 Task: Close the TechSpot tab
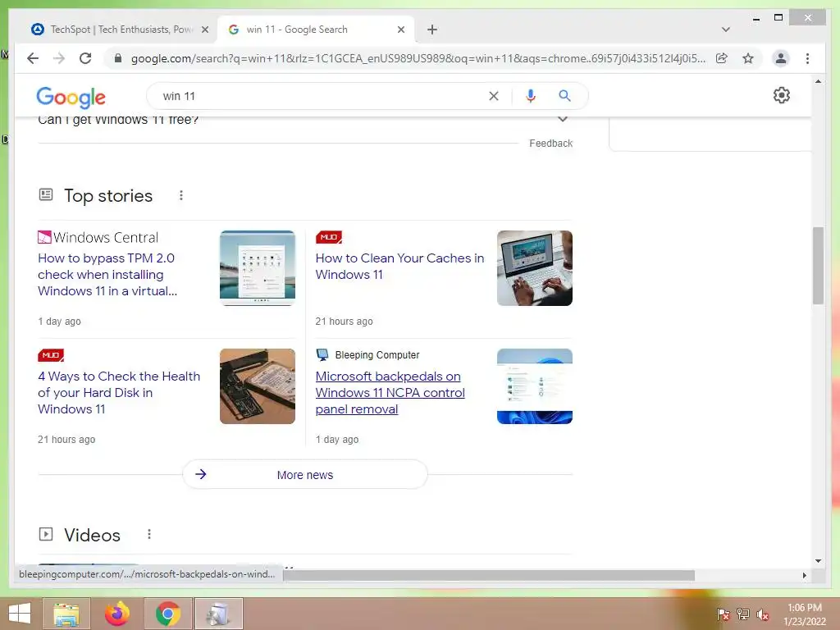(204, 30)
